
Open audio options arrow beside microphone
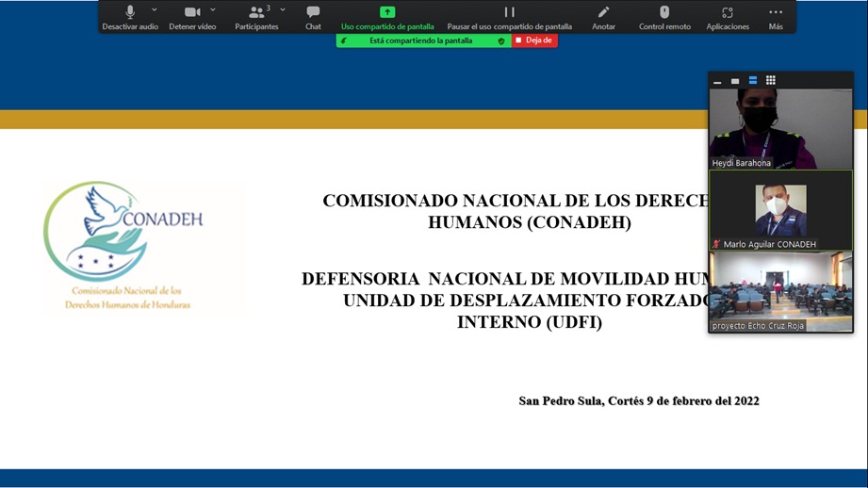click(x=155, y=10)
